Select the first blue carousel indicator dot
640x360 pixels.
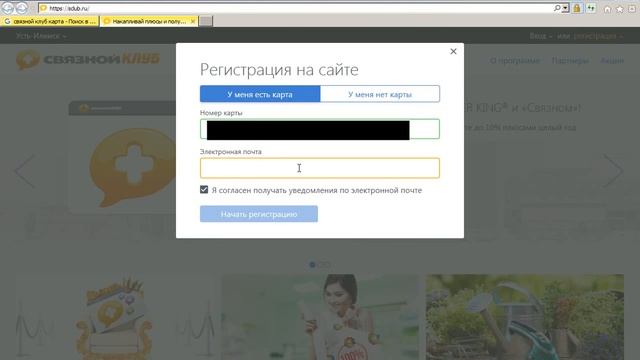(x=312, y=264)
